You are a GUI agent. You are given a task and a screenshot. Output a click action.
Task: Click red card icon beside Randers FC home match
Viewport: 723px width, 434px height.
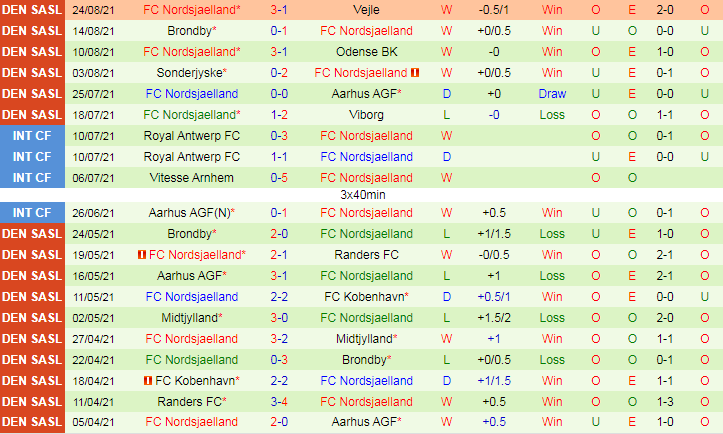(144, 254)
